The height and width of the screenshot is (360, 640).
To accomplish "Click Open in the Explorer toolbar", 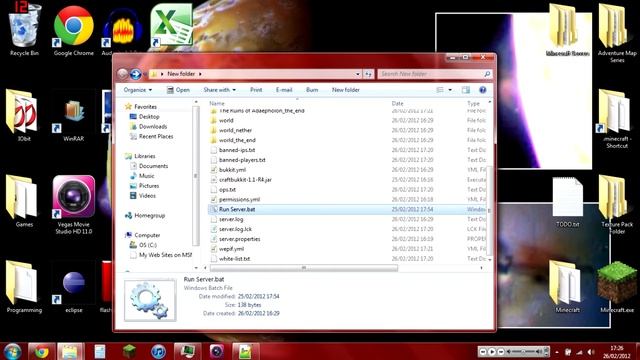I will point(178,90).
